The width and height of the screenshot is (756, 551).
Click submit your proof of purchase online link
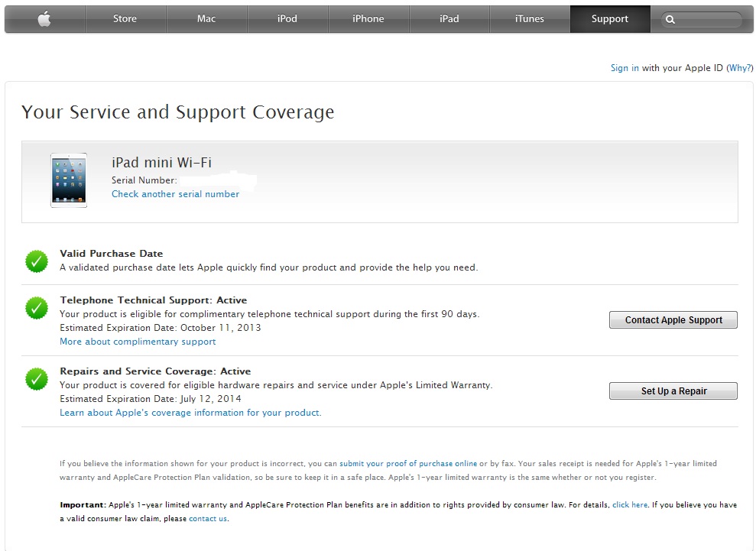coord(408,463)
